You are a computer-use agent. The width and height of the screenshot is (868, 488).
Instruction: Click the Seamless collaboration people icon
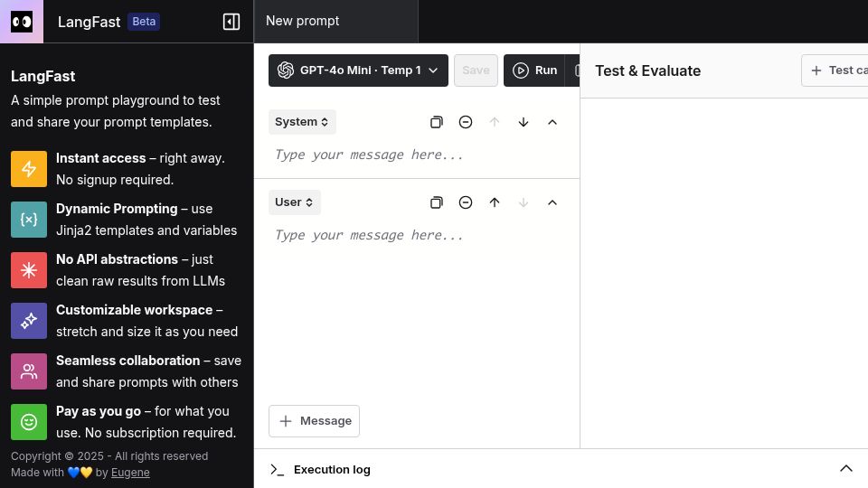[29, 371]
